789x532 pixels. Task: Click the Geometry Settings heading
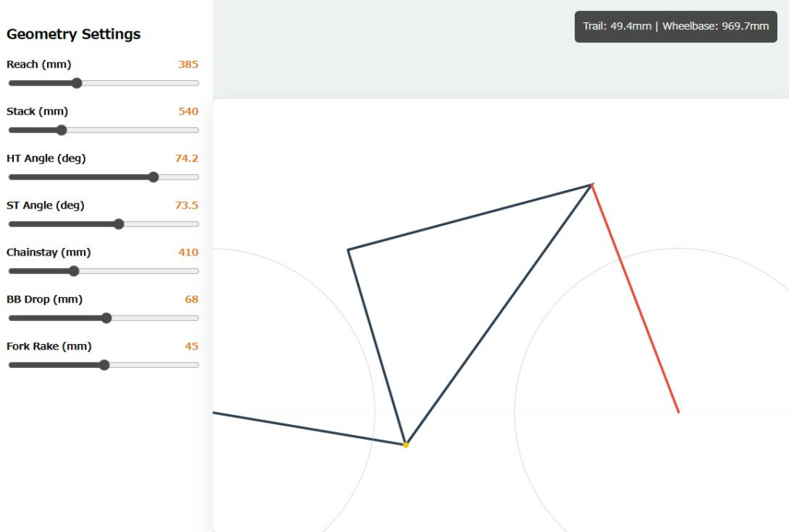(73, 34)
